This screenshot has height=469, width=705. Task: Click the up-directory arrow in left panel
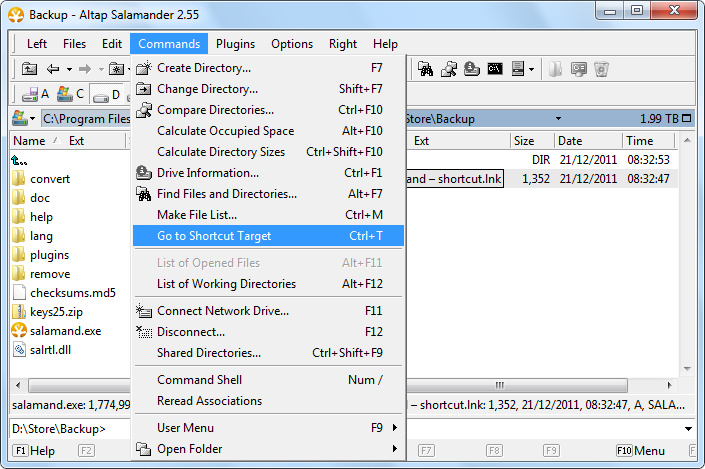coord(19,160)
